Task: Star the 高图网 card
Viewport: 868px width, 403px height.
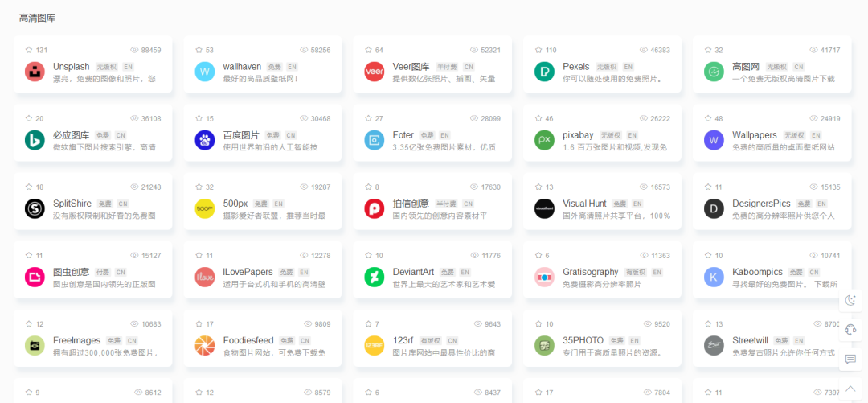Action: pyautogui.click(x=708, y=50)
